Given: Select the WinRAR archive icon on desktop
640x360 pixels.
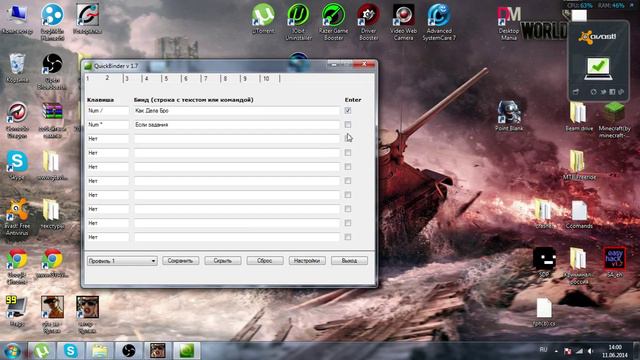Looking at the screenshot, I should click(x=52, y=120).
